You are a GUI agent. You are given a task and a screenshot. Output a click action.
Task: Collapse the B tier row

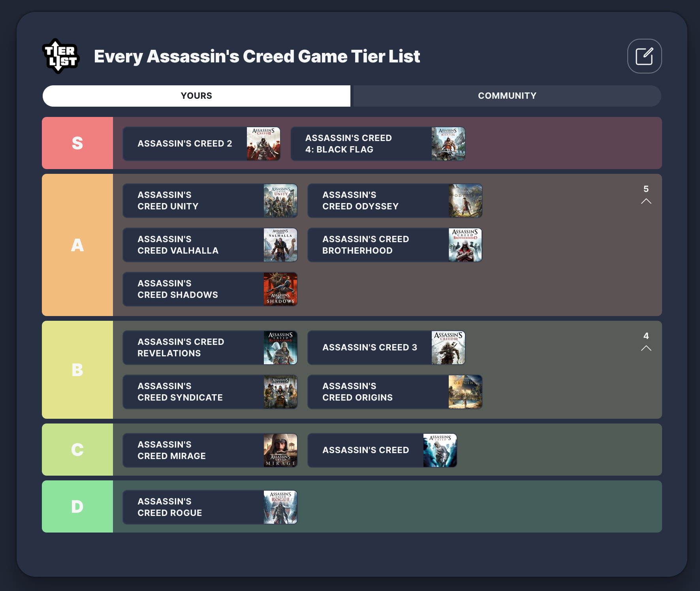[646, 348]
